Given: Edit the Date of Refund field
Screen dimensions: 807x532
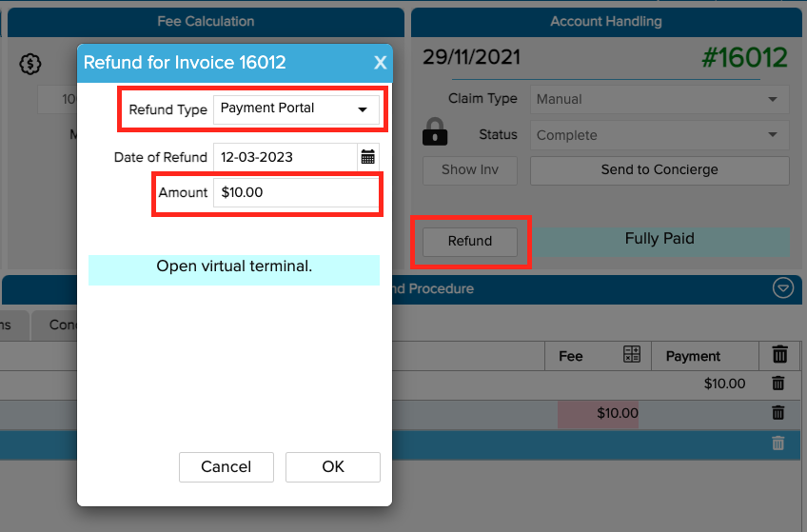Looking at the screenshot, I should [285, 157].
